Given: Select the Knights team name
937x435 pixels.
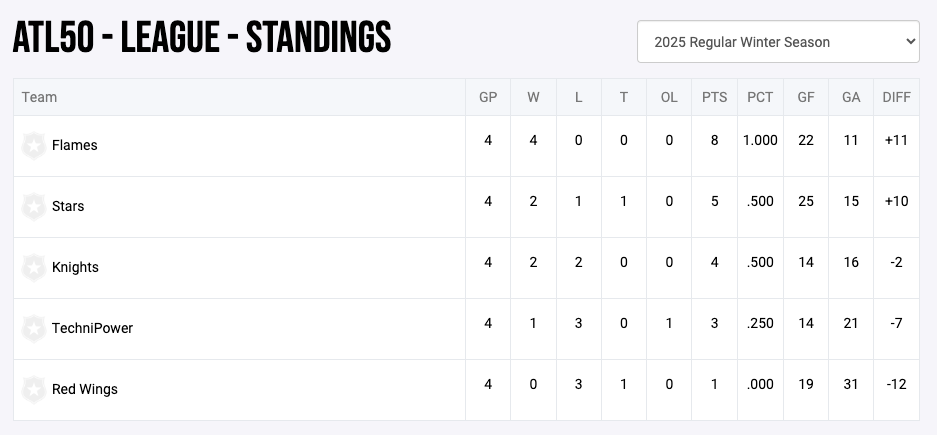Looking at the screenshot, I should (x=75, y=268).
